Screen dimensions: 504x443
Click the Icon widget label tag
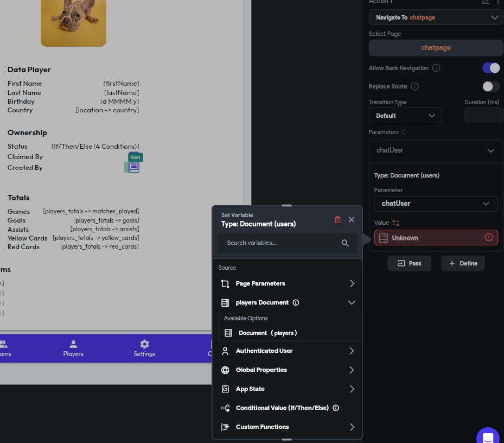pos(135,157)
